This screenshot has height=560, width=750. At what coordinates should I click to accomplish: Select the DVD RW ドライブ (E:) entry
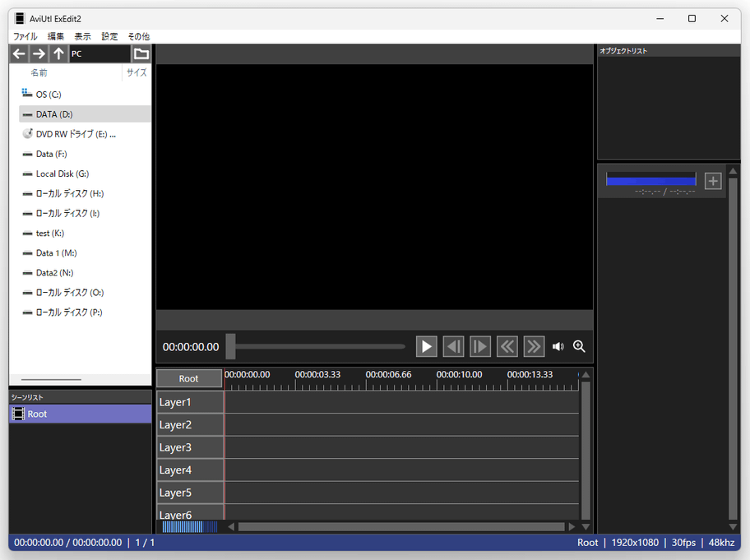(x=85, y=134)
